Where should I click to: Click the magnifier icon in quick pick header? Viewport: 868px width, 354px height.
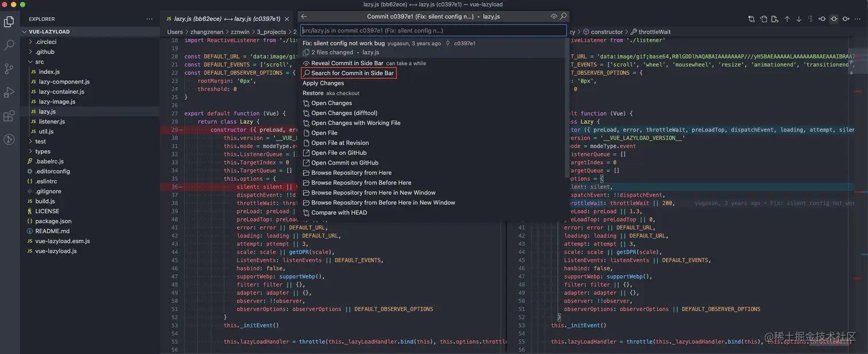[564, 17]
